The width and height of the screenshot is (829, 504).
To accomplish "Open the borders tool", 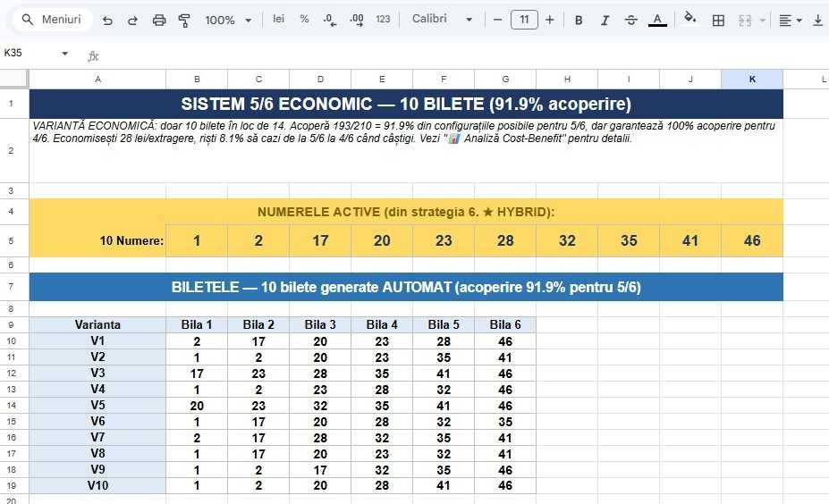I will 718,20.
